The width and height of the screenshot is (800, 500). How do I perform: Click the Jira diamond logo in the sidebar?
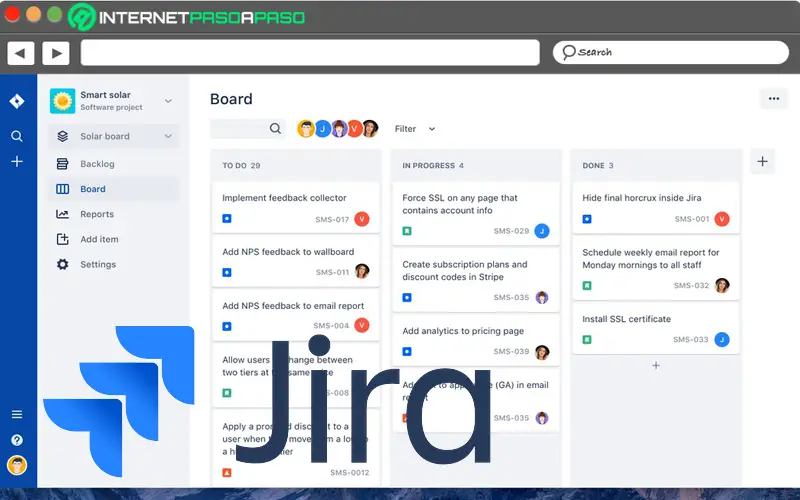pyautogui.click(x=17, y=101)
